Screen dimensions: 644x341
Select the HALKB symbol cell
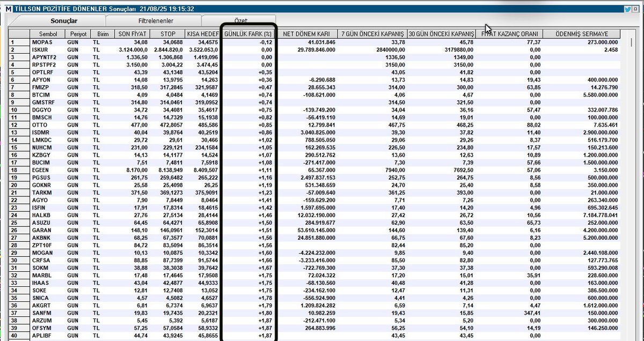point(40,215)
